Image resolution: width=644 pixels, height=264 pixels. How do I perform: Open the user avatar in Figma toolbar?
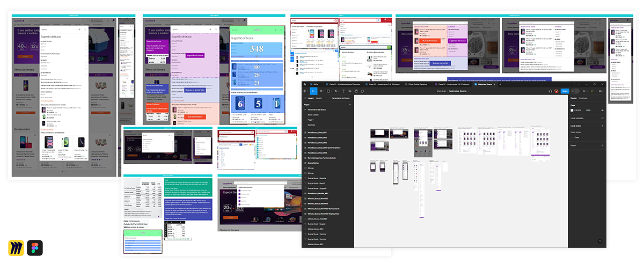pos(557,91)
